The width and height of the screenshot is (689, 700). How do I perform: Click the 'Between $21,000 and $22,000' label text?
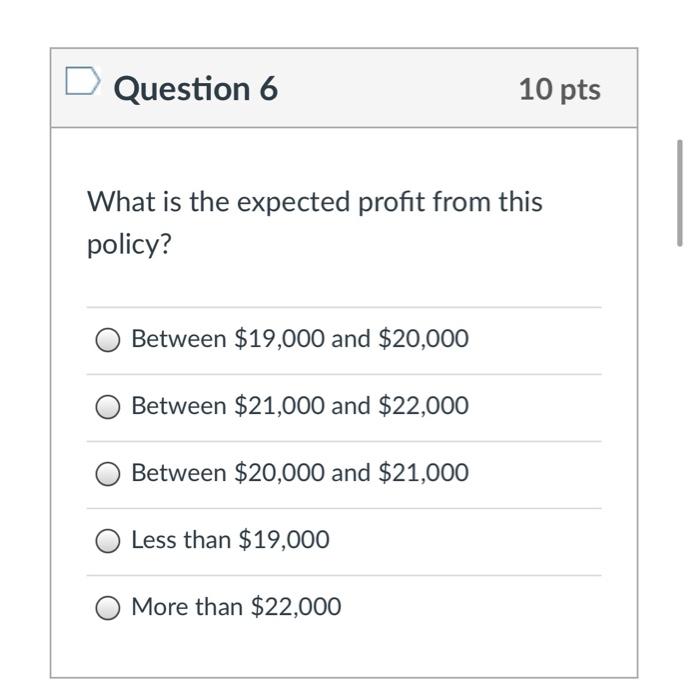click(299, 406)
